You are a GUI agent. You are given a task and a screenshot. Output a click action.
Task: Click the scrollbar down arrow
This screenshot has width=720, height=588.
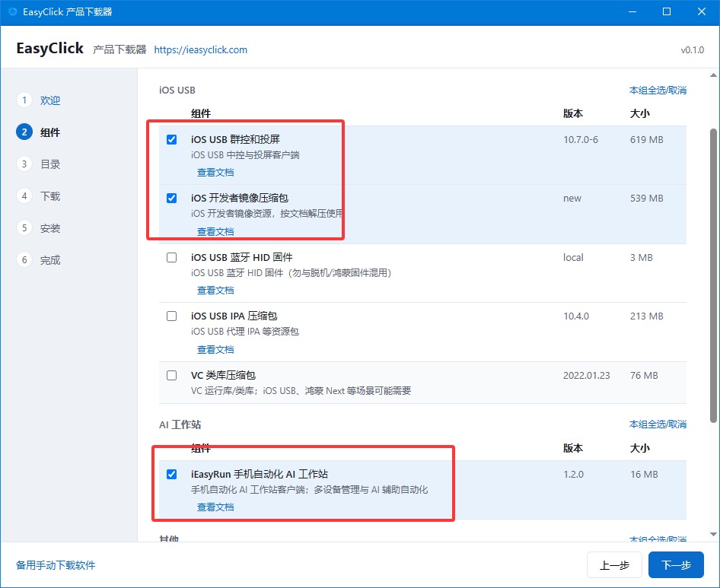pos(713,534)
